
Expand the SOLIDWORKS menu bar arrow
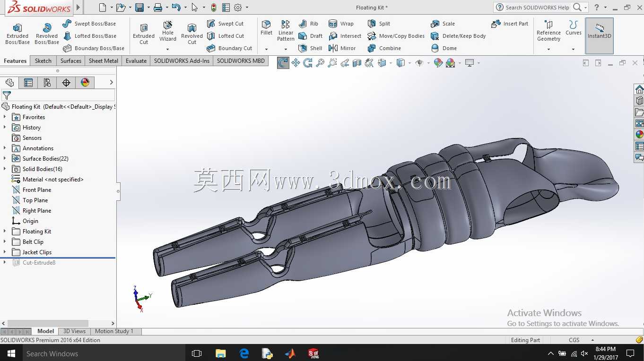click(x=78, y=8)
